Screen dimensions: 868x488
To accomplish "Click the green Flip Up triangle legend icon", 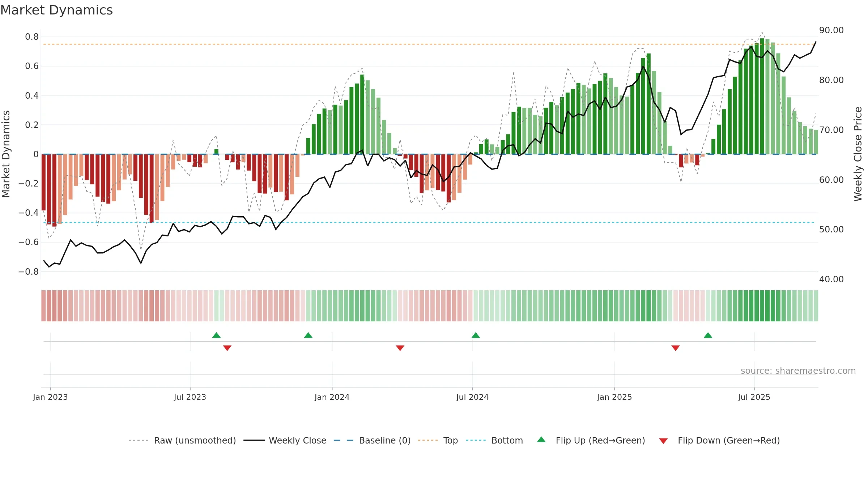I will pos(541,440).
